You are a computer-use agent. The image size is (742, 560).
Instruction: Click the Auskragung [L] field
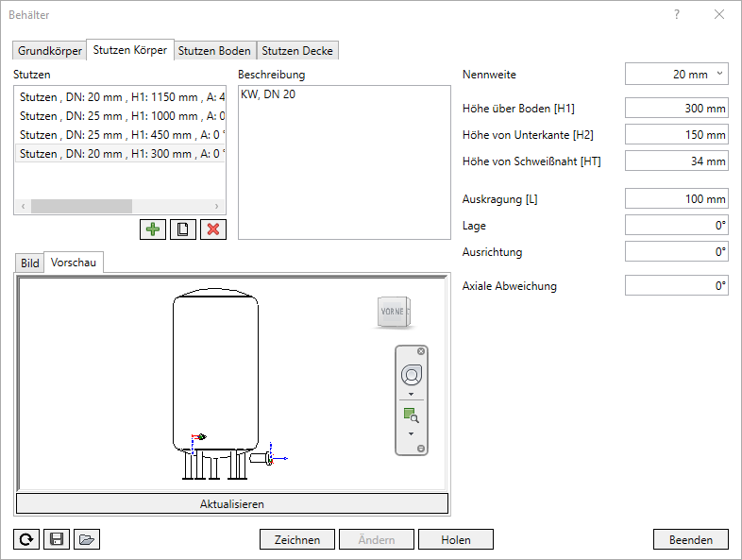(676, 199)
